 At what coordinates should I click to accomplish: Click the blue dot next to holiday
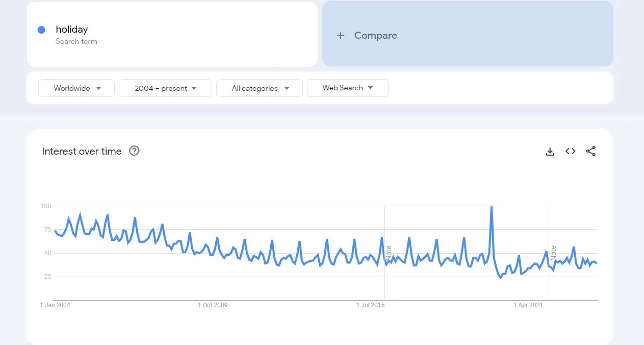pos(42,30)
